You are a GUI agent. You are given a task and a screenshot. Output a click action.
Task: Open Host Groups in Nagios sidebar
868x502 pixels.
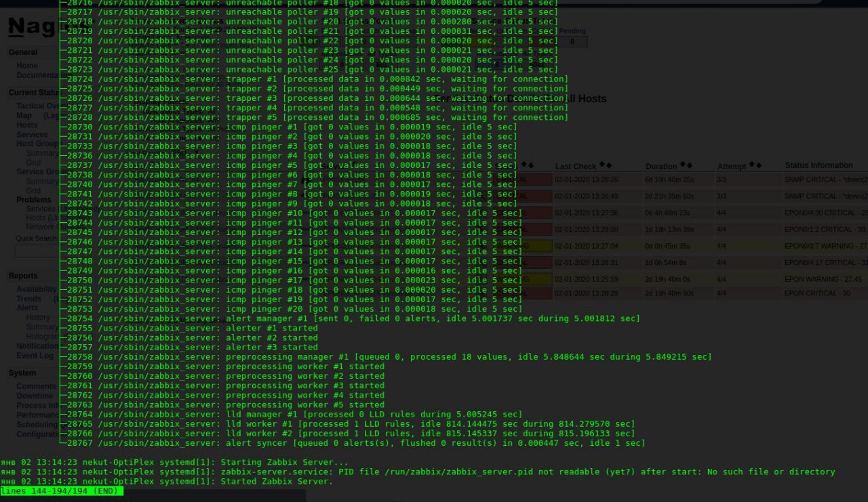tap(38, 144)
